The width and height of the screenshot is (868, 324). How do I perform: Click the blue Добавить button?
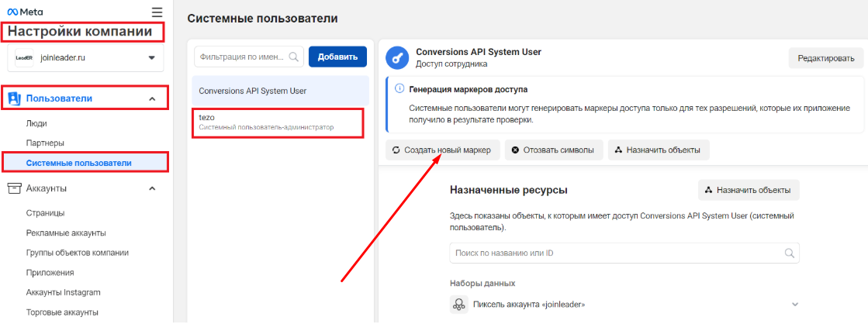point(337,57)
